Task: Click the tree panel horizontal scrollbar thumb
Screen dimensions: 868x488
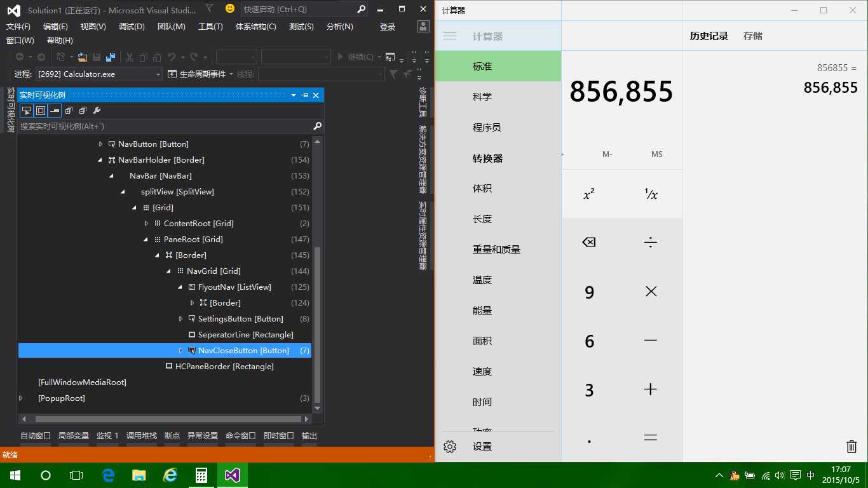Action: (x=168, y=419)
